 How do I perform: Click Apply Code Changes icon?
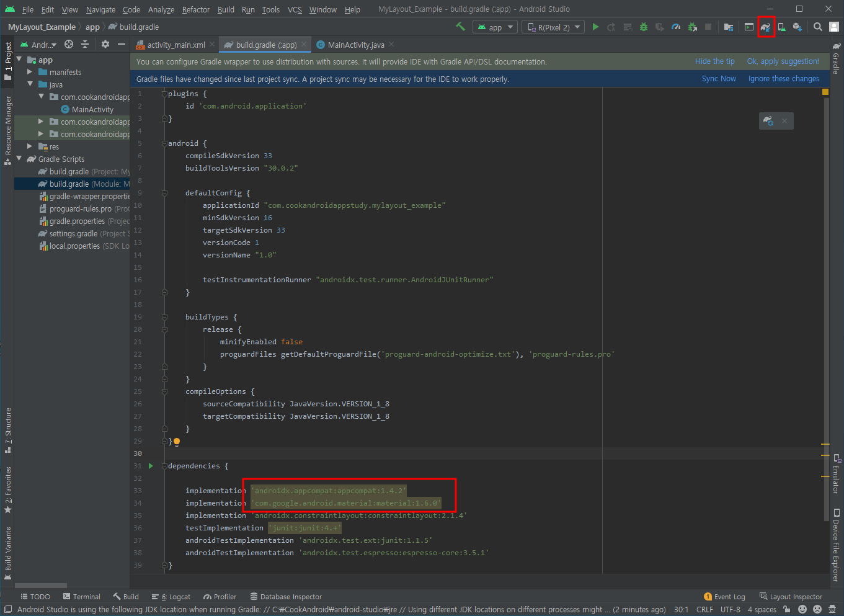(628, 27)
